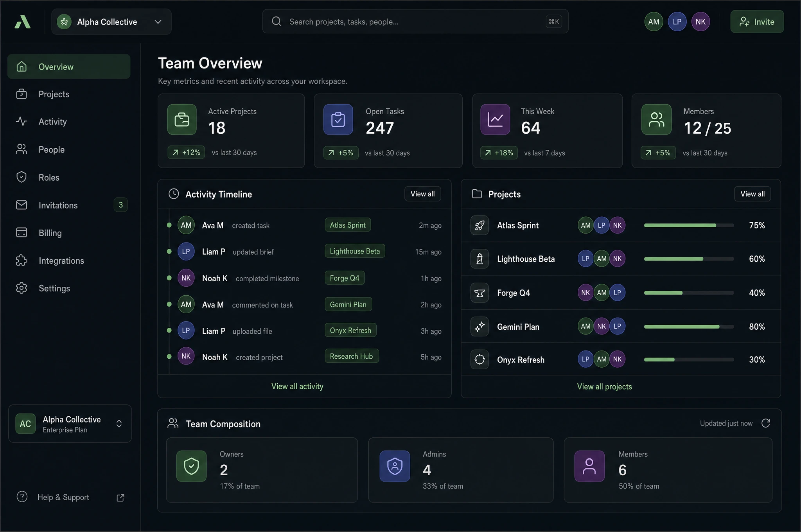Click the Open Tasks clipboard icon
Viewport: 801px width, 532px height.
click(x=338, y=120)
